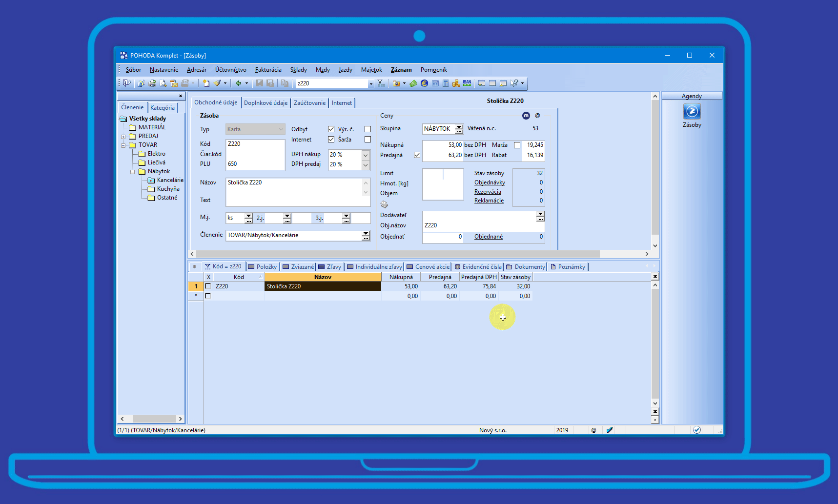This screenshot has height=504, width=838.
Task: Close the left tree panel with X
Action: (x=181, y=96)
